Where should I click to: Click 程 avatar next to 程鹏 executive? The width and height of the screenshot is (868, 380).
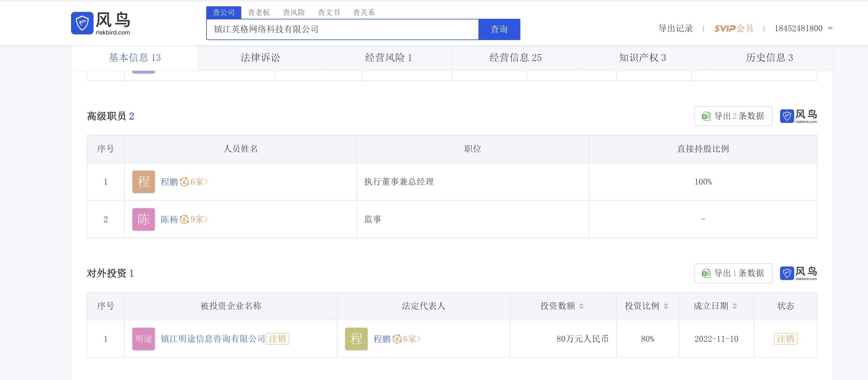[x=143, y=182]
